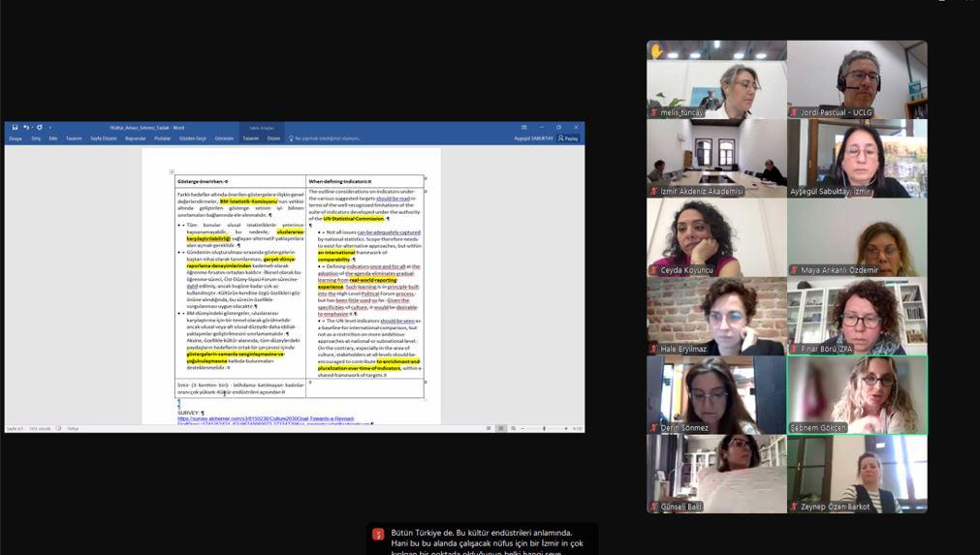Switch to the Gözden Geçir ribbon tab
This screenshot has width=980, height=555.
(193, 139)
